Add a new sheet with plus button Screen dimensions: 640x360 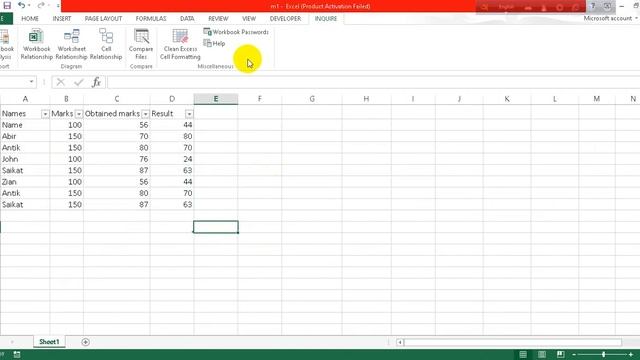point(85,342)
